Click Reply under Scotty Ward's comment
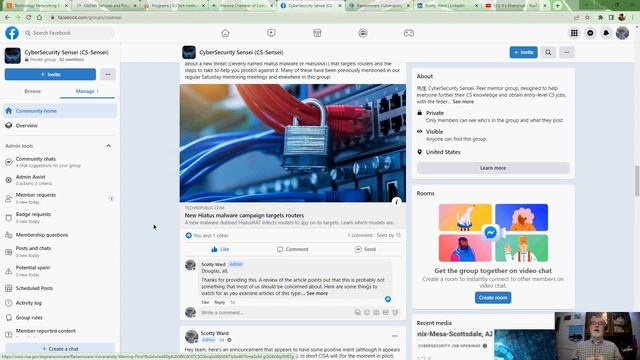This screenshot has width=640, height=360. (x=220, y=302)
